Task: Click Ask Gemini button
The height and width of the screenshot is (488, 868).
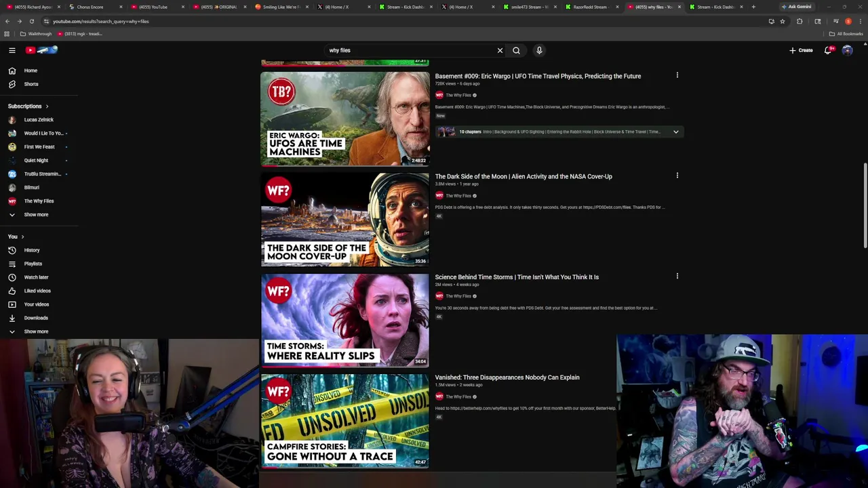Action: click(796, 7)
